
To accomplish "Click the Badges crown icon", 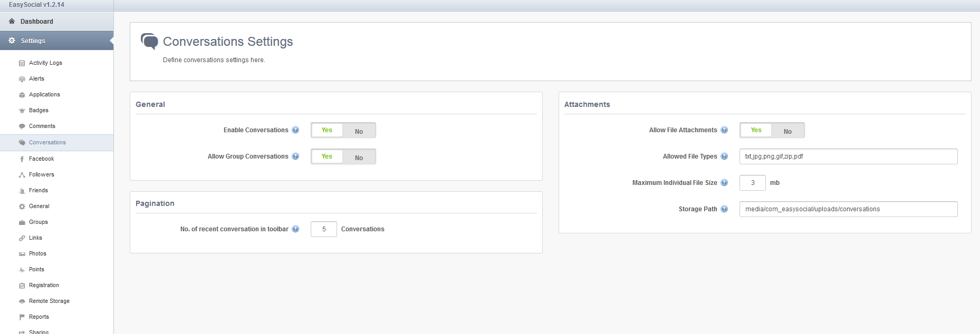I will (x=22, y=111).
